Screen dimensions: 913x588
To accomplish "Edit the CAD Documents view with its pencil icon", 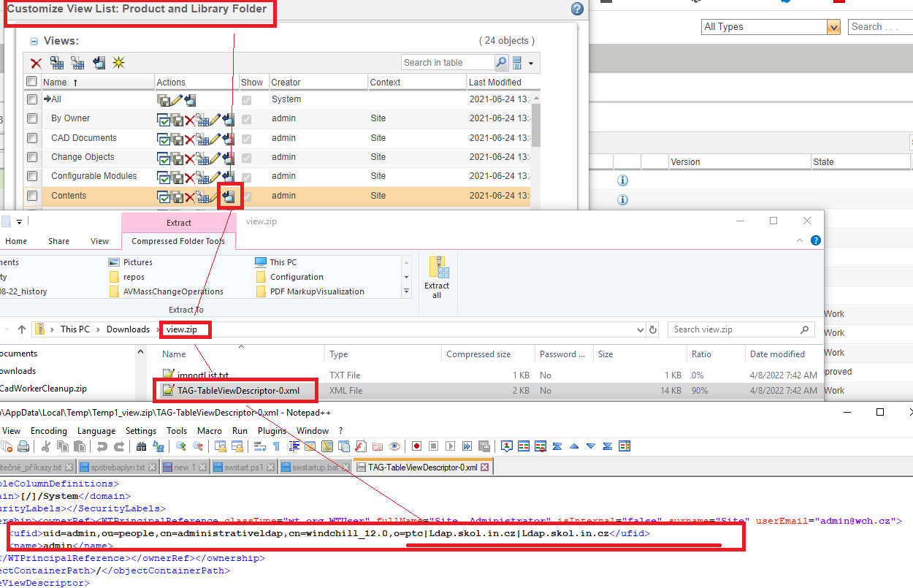I will tap(216, 138).
